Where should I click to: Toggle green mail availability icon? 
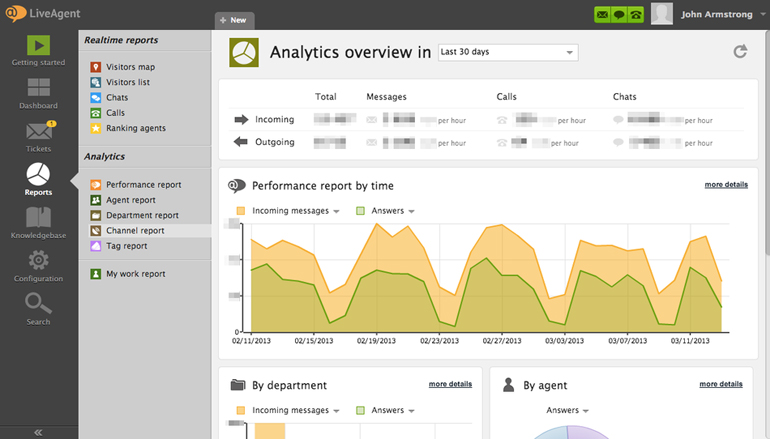[x=602, y=14]
